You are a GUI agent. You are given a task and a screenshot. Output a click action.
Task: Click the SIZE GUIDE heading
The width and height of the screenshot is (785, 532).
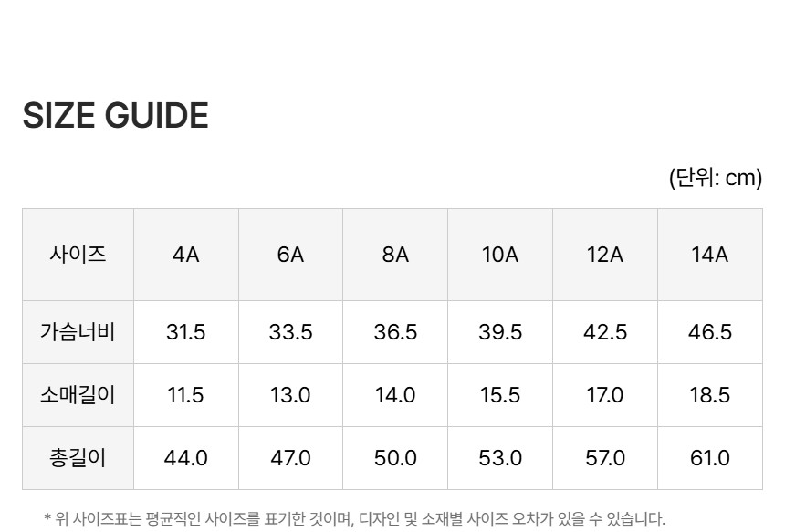(x=116, y=116)
